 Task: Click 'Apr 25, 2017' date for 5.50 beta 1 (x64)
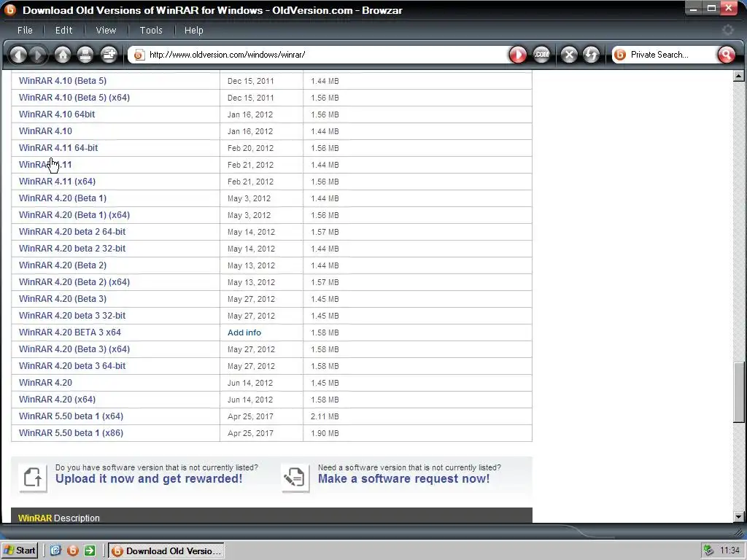coord(250,416)
